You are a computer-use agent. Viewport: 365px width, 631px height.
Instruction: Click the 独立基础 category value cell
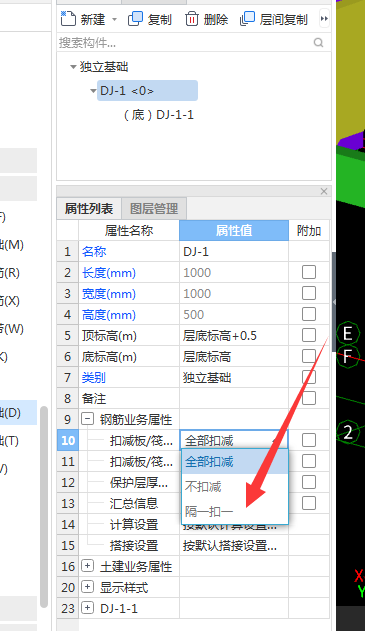coord(234,377)
